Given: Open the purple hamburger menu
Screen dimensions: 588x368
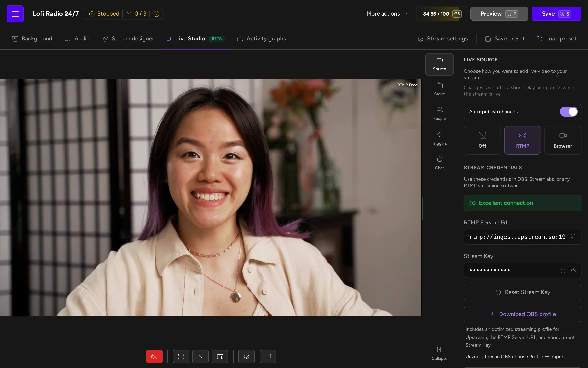Looking at the screenshot, I should 15,14.
